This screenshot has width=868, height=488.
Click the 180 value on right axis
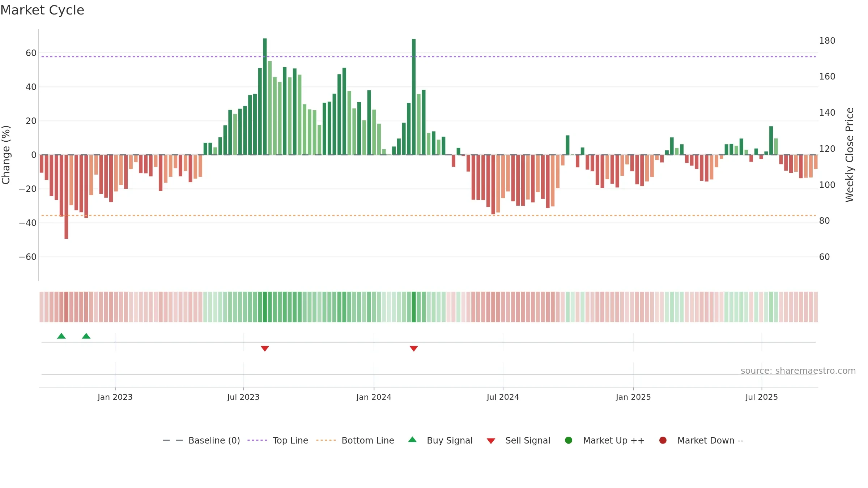click(827, 41)
